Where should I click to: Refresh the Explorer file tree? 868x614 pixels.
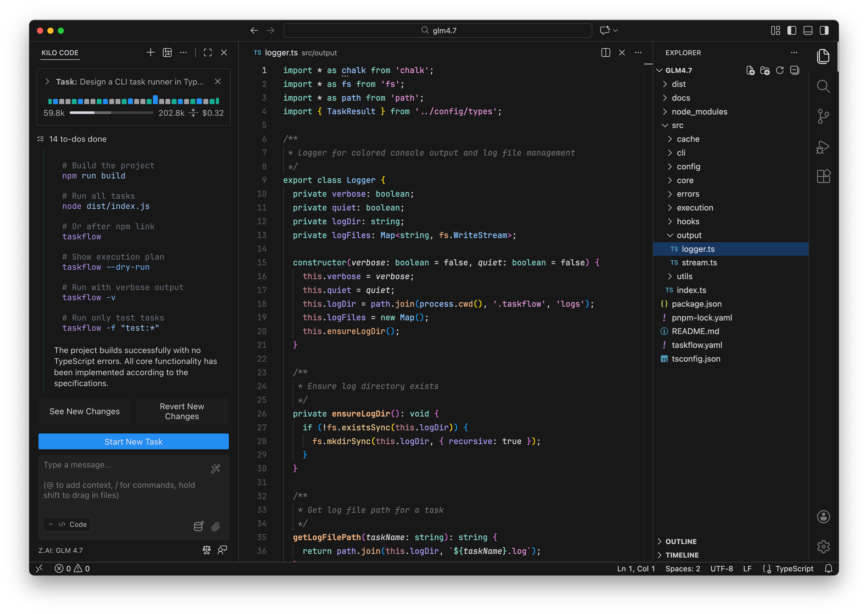coord(780,70)
